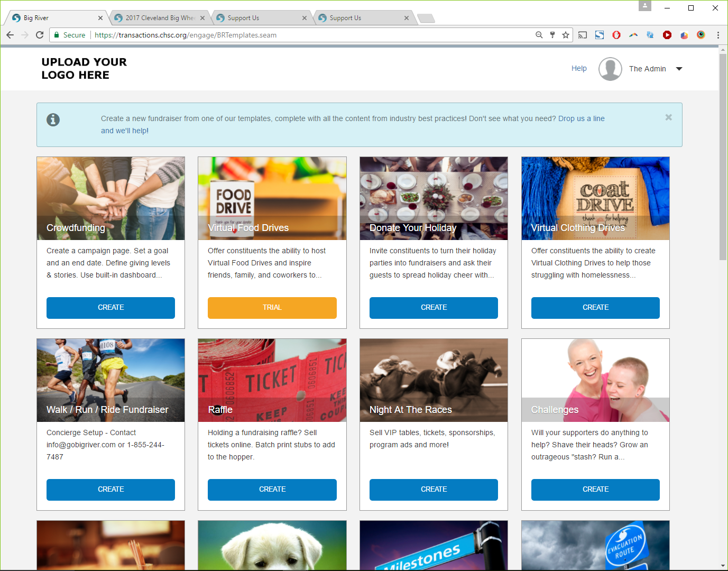Open the Challenges template image
This screenshot has width=728, height=571.
(x=595, y=380)
